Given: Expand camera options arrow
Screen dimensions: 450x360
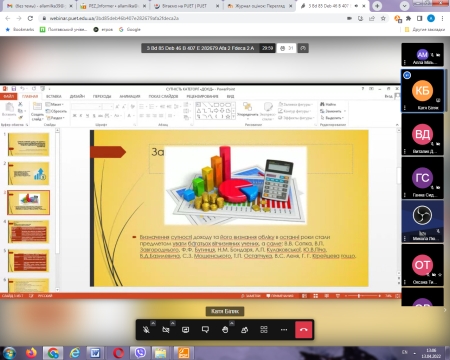Looking at the screenshot, I should click(173, 323).
